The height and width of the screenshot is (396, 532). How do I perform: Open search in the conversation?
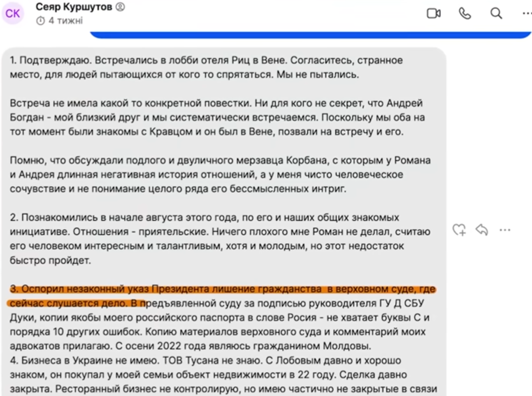[496, 14]
